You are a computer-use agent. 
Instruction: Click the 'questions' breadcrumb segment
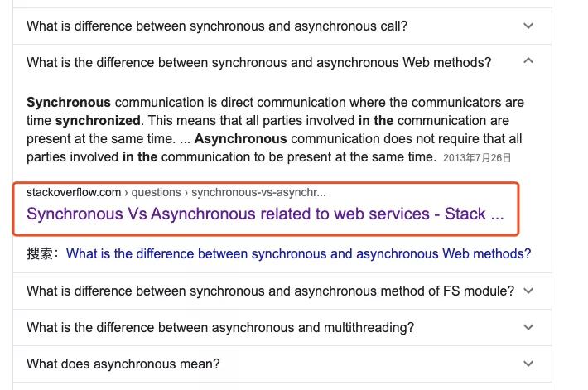157,192
